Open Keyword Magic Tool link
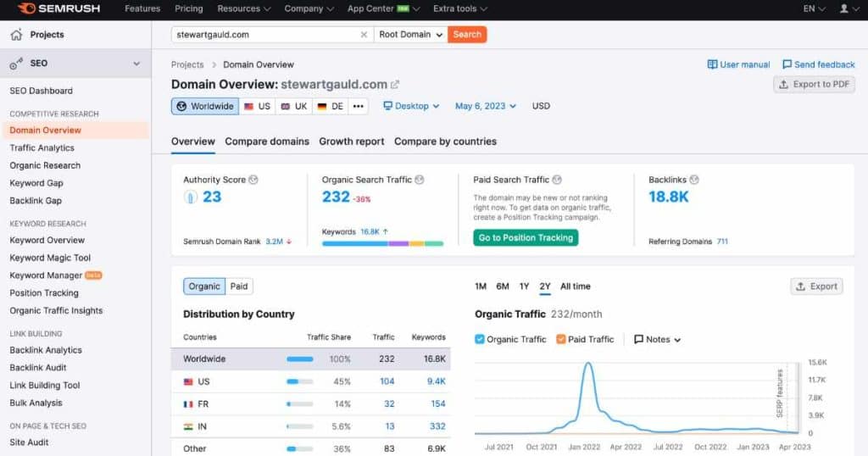The image size is (868, 456). click(x=50, y=258)
